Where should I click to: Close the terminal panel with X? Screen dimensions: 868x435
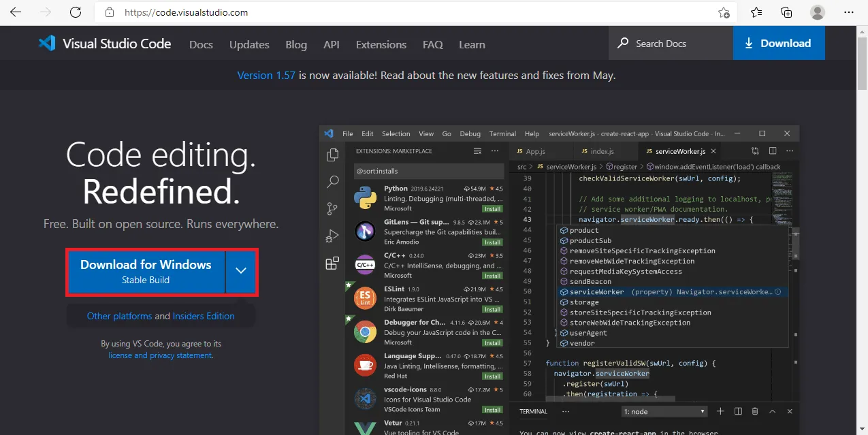click(x=789, y=411)
